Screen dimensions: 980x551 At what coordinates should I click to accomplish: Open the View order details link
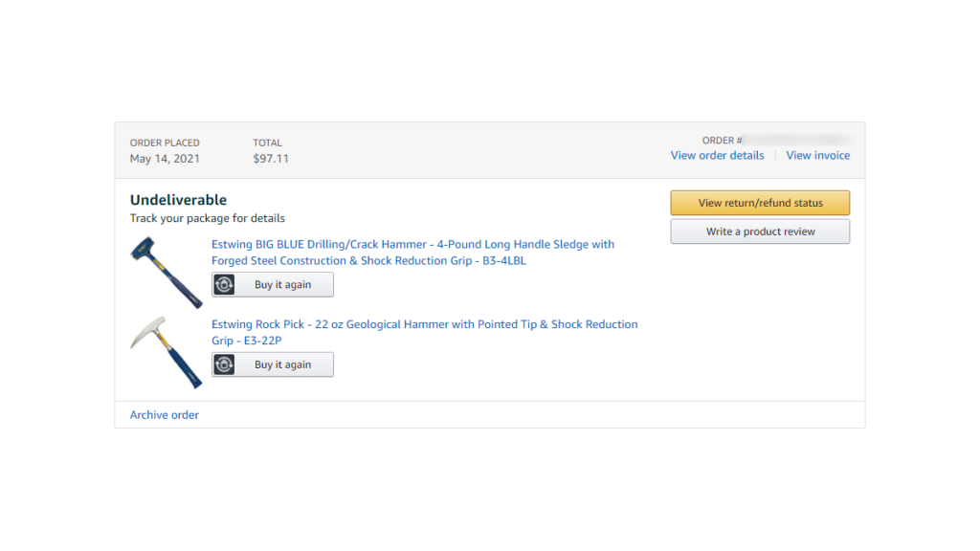[717, 155]
